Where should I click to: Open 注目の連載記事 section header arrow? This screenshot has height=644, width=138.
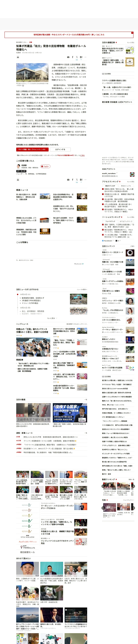tap(116, 43)
